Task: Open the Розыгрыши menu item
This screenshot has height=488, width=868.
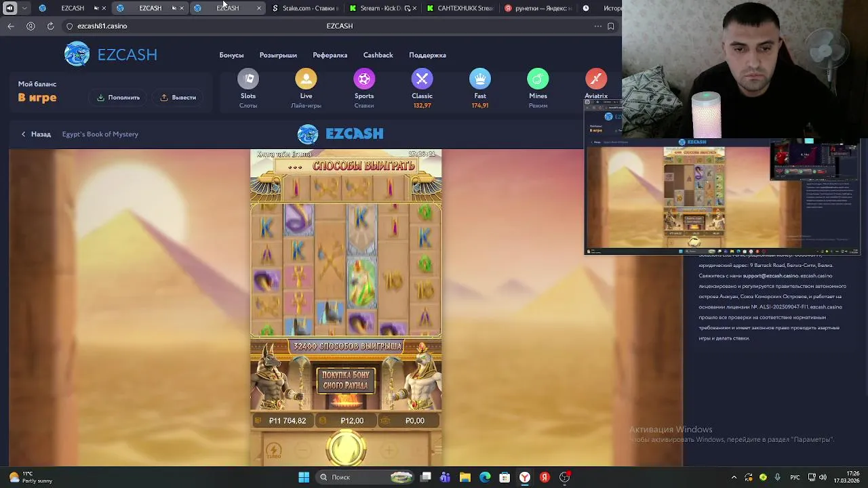Action: (x=278, y=55)
